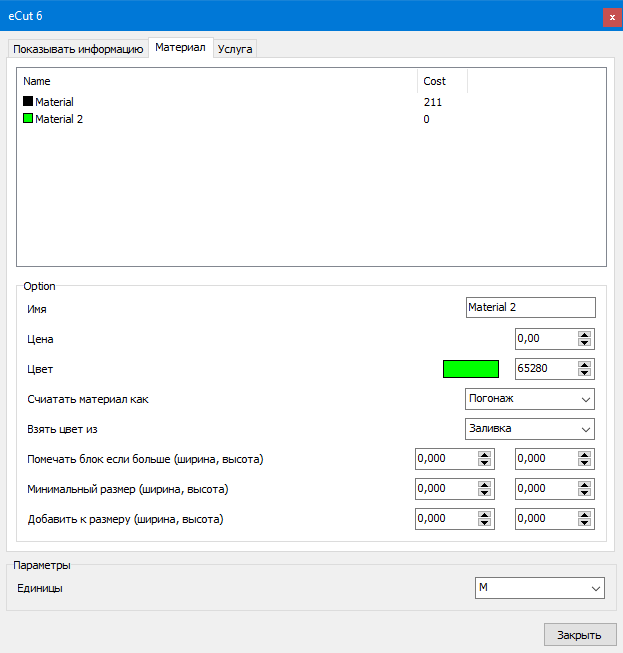
Task: Increase Минимальный размер width spinner
Action: coord(485,485)
